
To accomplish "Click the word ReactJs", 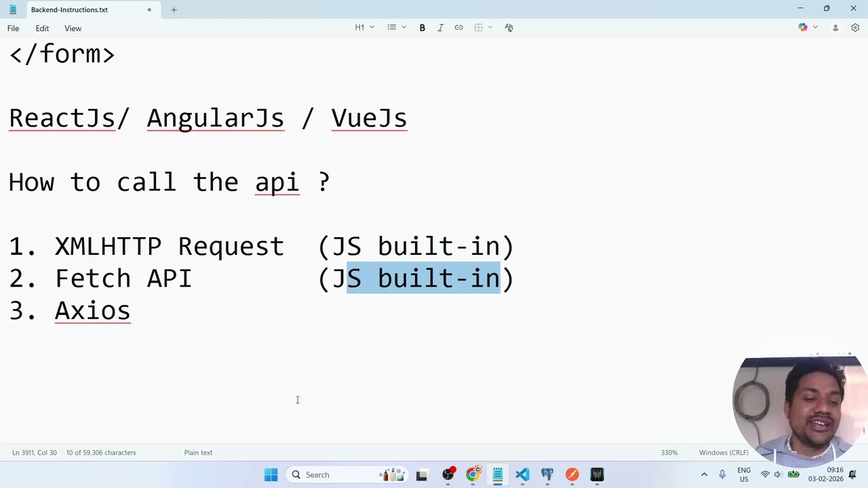I will pyautogui.click(x=62, y=118).
